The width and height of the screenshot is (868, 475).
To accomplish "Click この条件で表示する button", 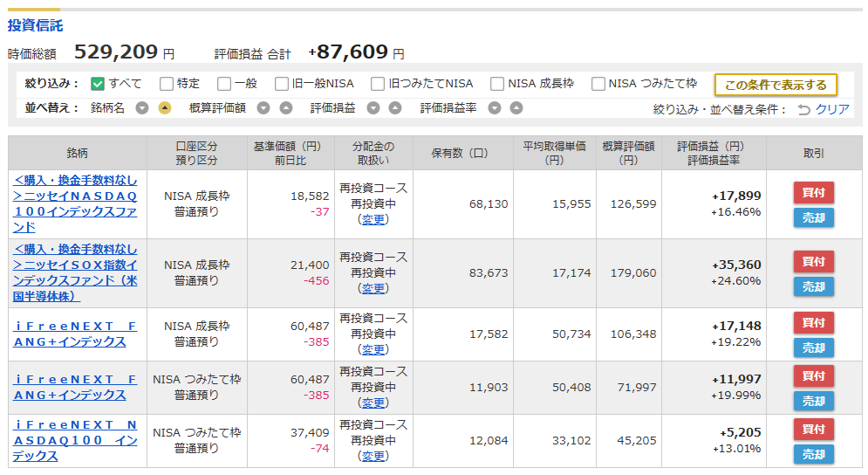I will [776, 85].
